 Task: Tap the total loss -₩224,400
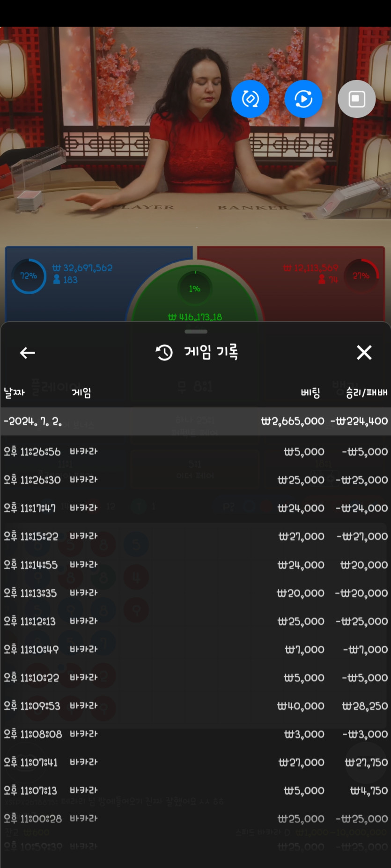click(359, 421)
